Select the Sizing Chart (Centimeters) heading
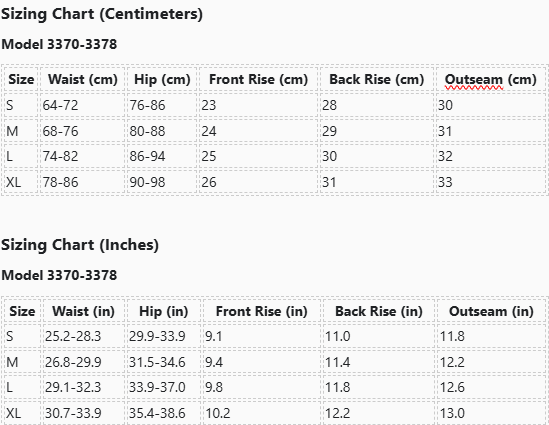The width and height of the screenshot is (549, 425). [102, 14]
